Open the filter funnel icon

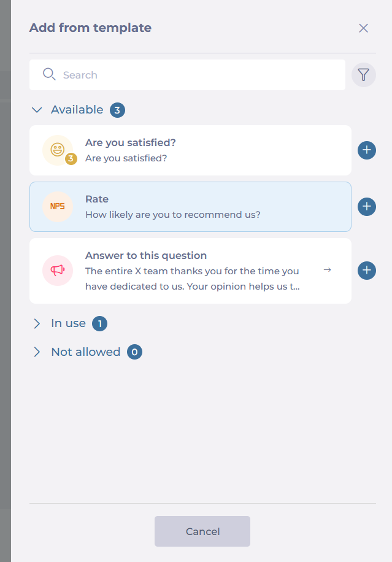[363, 75]
